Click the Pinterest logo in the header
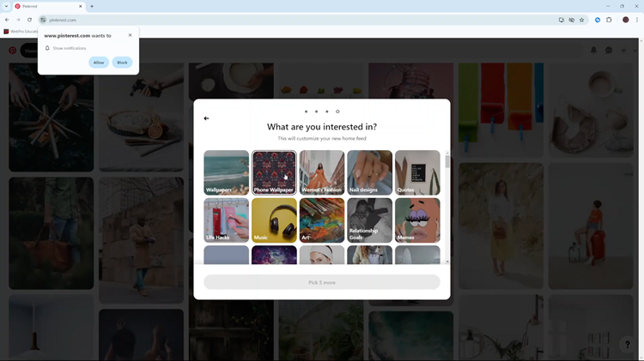This screenshot has width=644, height=361. (12, 51)
